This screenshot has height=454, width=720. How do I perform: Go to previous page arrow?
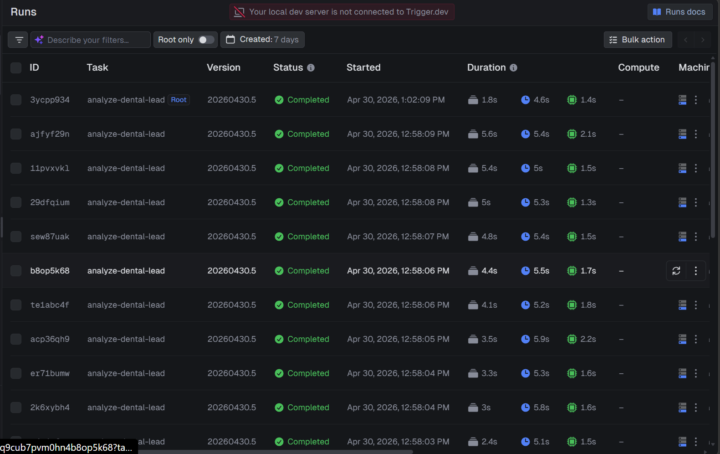click(686, 40)
